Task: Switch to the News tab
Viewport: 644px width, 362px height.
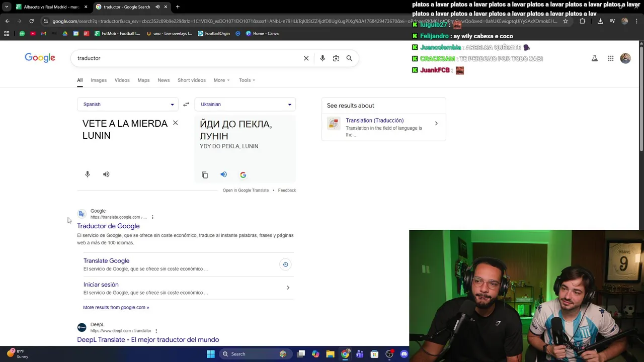Action: click(164, 80)
